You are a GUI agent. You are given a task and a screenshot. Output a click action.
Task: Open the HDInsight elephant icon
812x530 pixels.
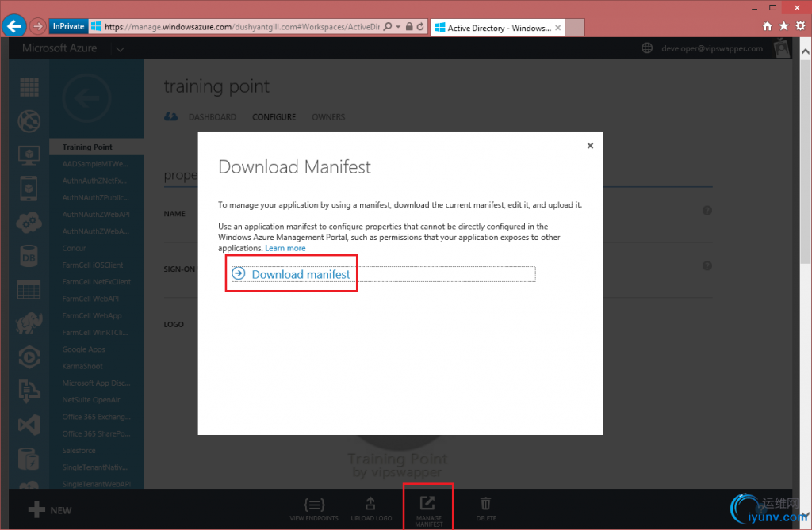pos(29,323)
